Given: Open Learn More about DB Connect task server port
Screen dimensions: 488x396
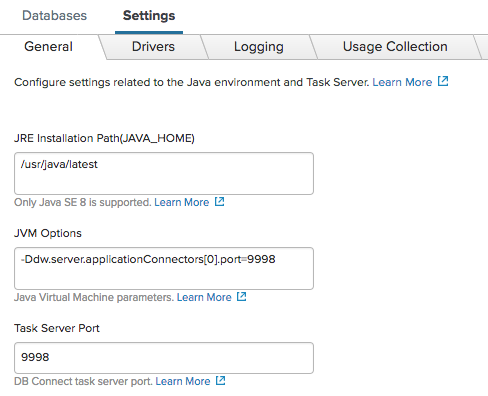Looking at the screenshot, I should pyautogui.click(x=183, y=381).
